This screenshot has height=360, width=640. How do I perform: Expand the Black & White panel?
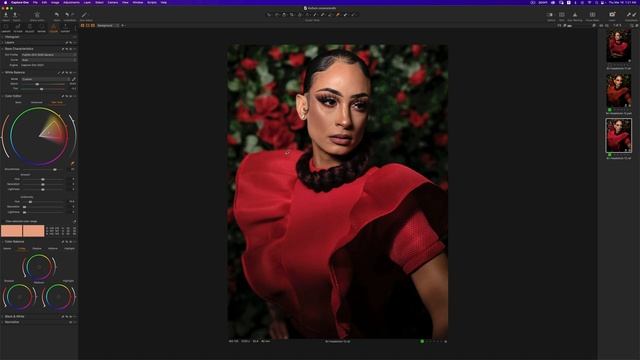(x=14, y=316)
